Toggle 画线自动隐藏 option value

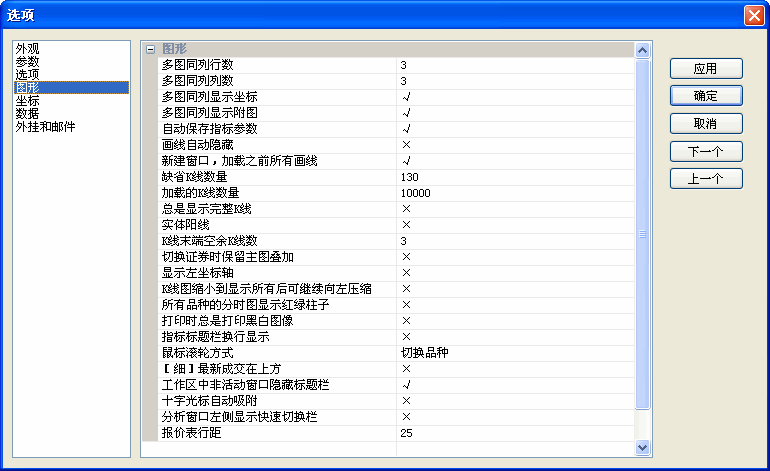tap(407, 145)
